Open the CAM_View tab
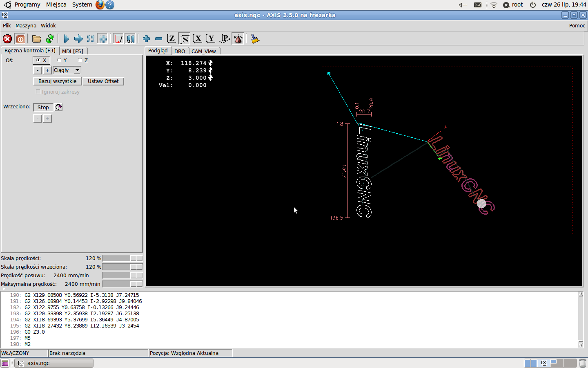The image size is (588, 368). click(204, 51)
